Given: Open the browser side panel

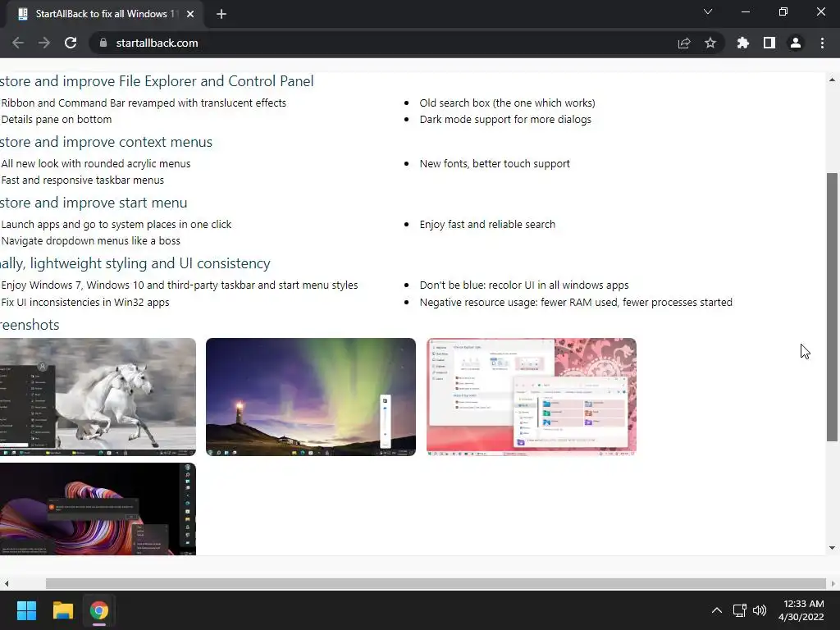Looking at the screenshot, I should click(769, 43).
